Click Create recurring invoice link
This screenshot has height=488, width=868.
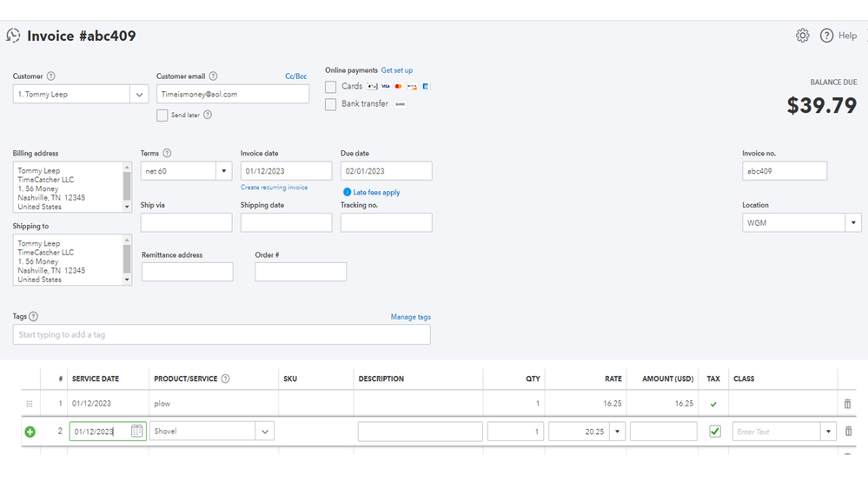click(274, 188)
